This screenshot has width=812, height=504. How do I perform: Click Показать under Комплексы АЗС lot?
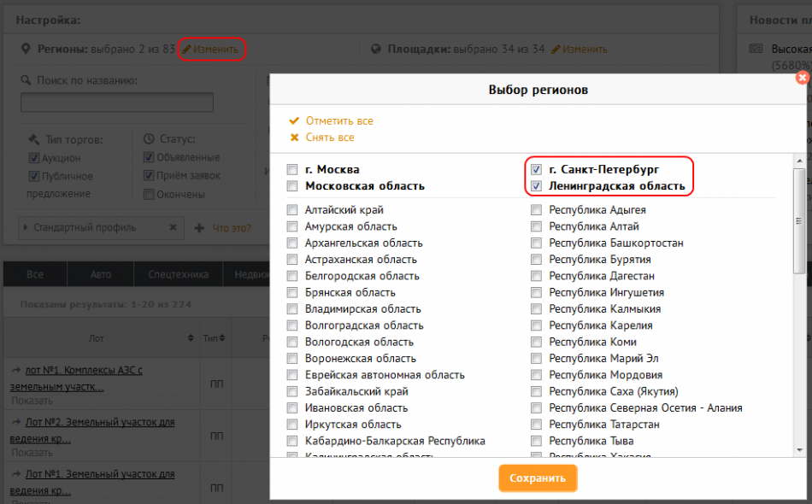32,401
